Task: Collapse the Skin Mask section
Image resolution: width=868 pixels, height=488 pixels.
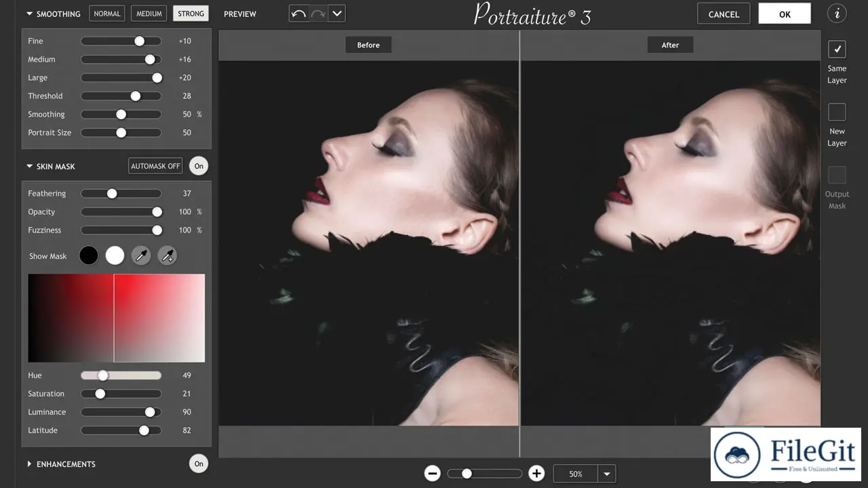Action: (x=30, y=166)
